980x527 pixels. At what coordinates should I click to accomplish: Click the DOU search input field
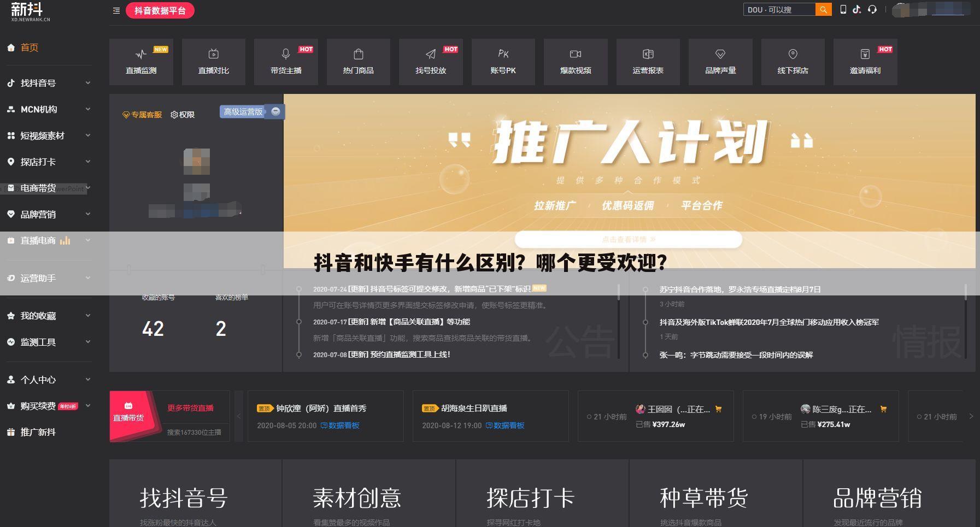779,10
